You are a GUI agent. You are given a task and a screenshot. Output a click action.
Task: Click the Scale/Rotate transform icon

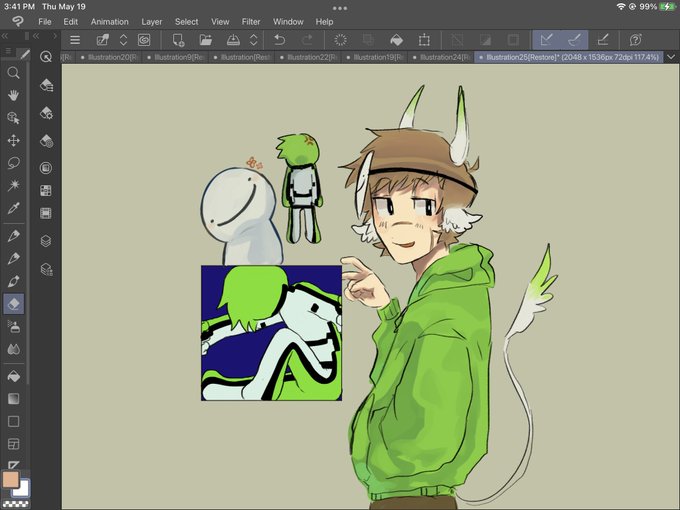point(424,40)
